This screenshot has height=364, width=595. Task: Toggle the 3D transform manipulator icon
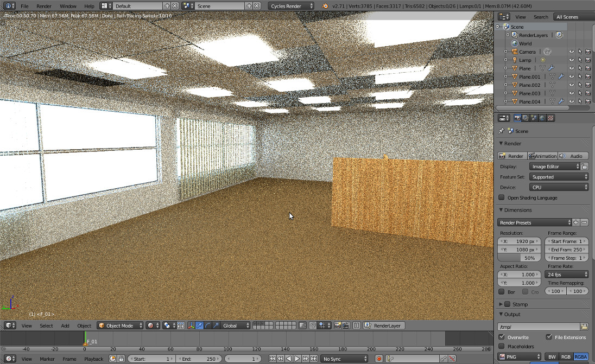[x=191, y=325]
